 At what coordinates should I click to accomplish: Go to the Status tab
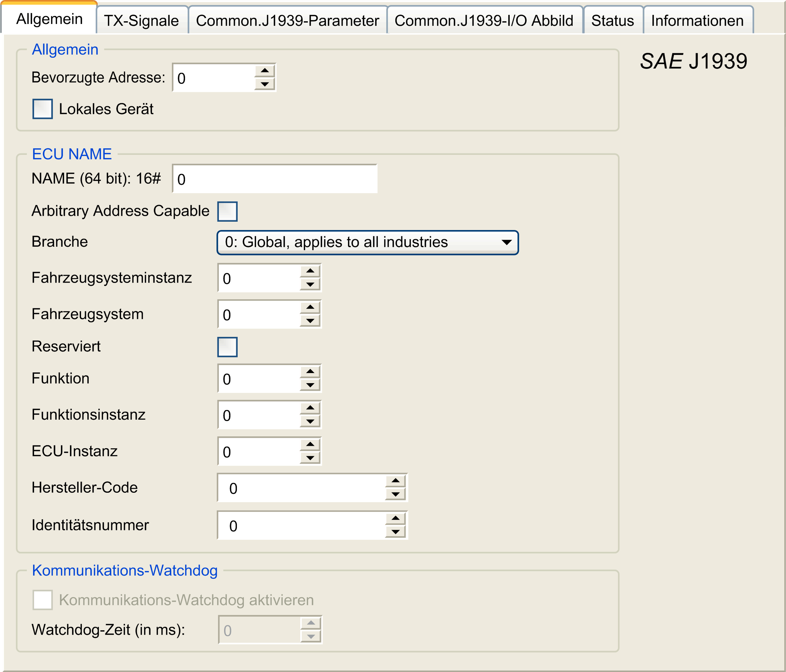point(612,21)
